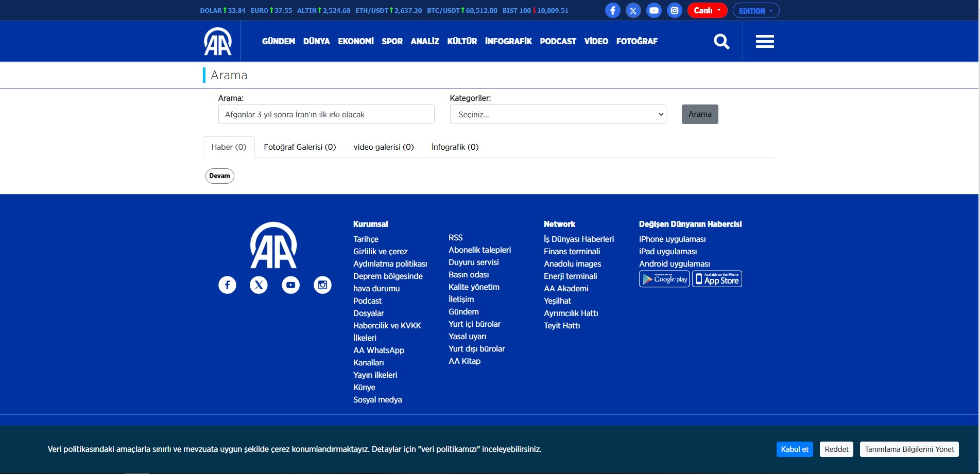
Task: Open Gizlilik ve çerez link
Action: (380, 252)
